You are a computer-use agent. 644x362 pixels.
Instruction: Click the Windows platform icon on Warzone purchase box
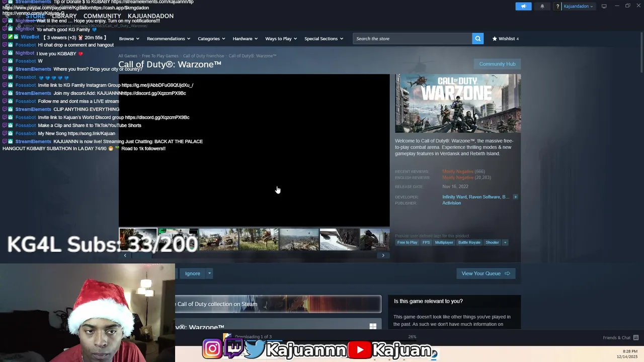pyautogui.click(x=373, y=326)
